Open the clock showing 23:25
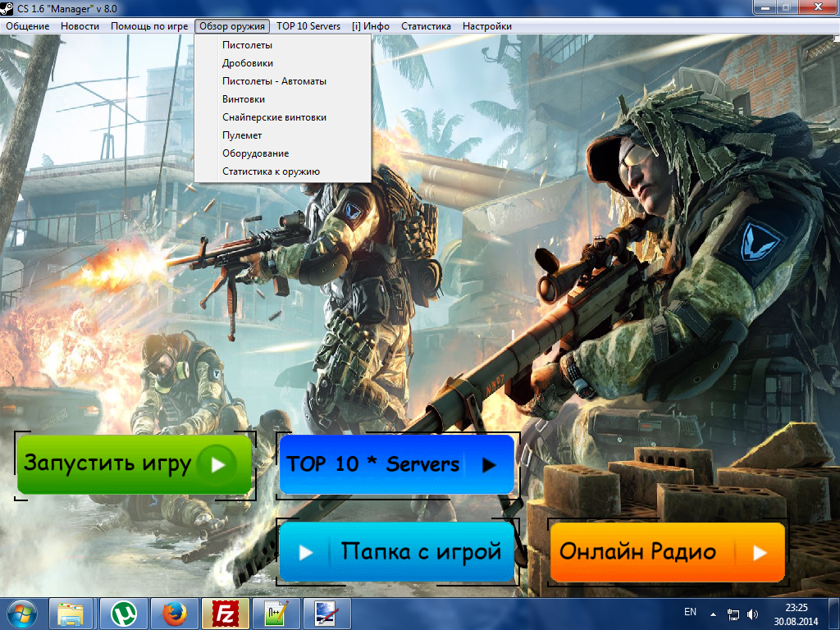Image resolution: width=840 pixels, height=630 pixels. pos(796,614)
